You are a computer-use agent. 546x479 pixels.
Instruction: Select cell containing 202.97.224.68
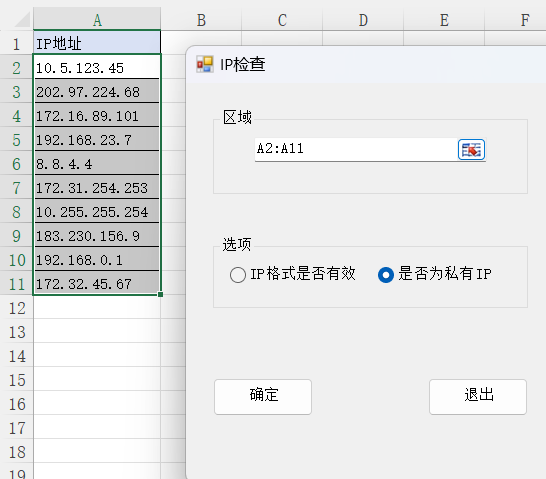pyautogui.click(x=97, y=92)
